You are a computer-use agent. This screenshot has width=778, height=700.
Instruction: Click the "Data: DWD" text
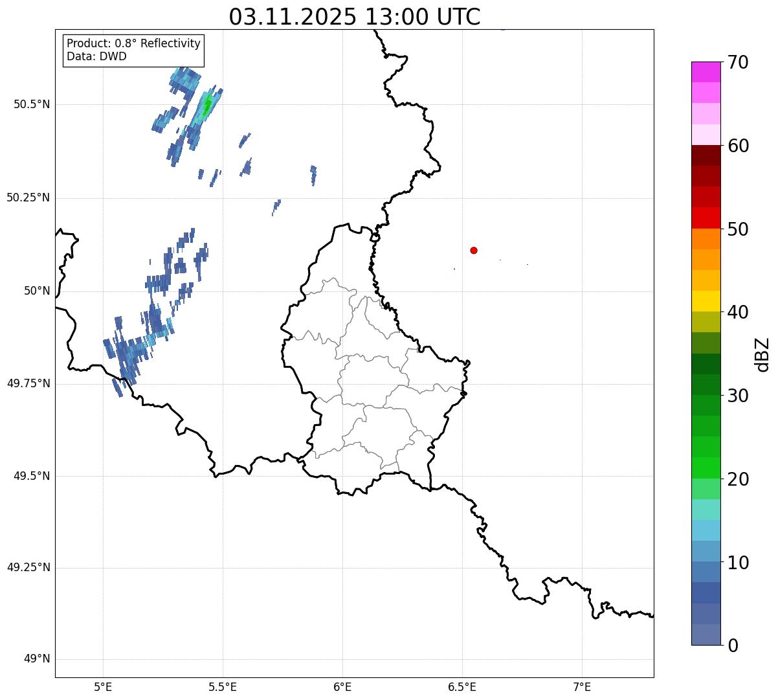(x=96, y=56)
